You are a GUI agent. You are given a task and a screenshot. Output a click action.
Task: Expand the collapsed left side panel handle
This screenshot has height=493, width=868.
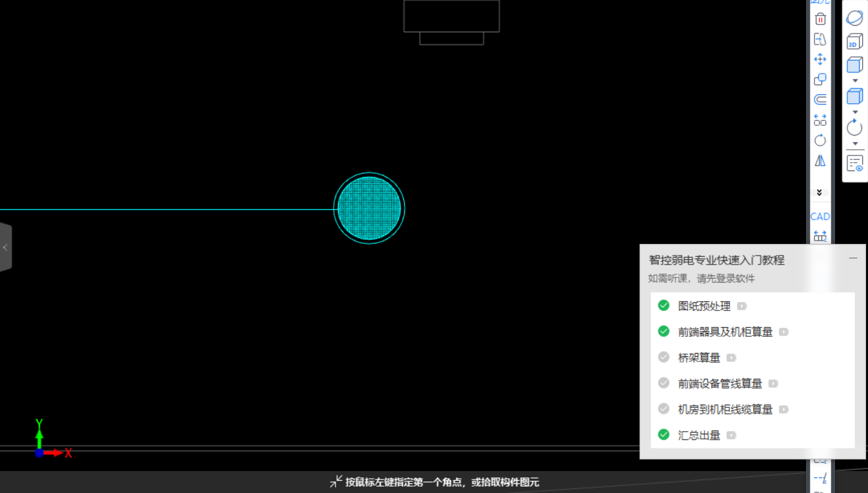[5, 247]
